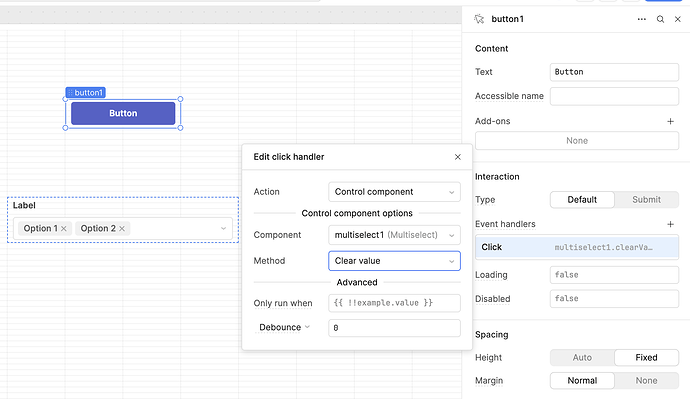This screenshot has height=399, width=690.
Task: Open the Method dropdown showing Clear value
Action: [x=394, y=261]
